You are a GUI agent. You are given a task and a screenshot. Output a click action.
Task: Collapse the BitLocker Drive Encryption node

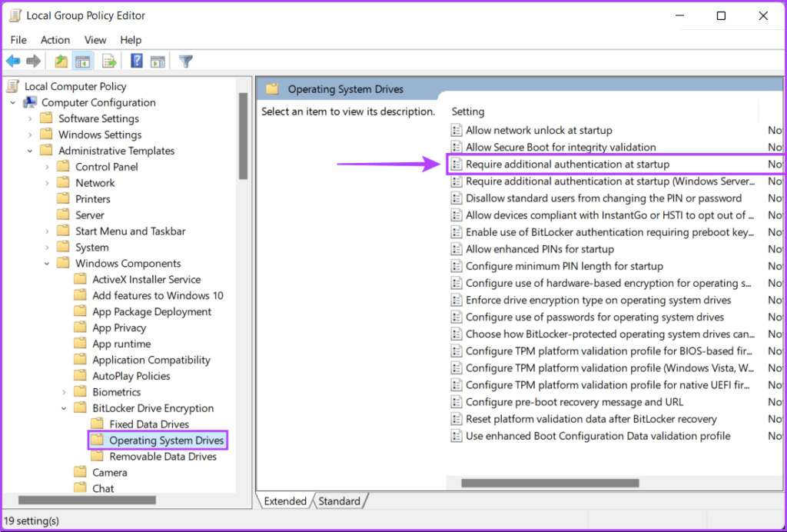pos(64,409)
